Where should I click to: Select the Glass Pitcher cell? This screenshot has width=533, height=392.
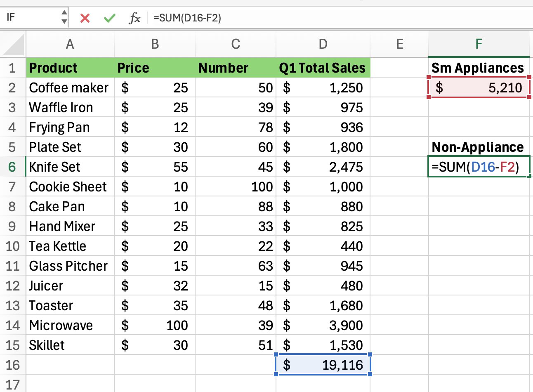[x=70, y=266]
